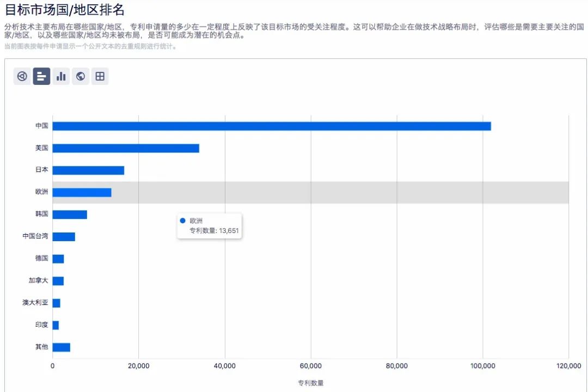Image resolution: width=588 pixels, height=392 pixels.
Task: Click the 中国 bar in chart
Action: [271, 126]
